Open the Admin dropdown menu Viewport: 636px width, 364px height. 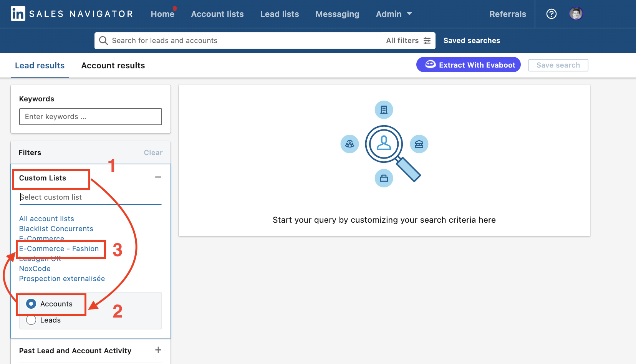click(x=394, y=14)
